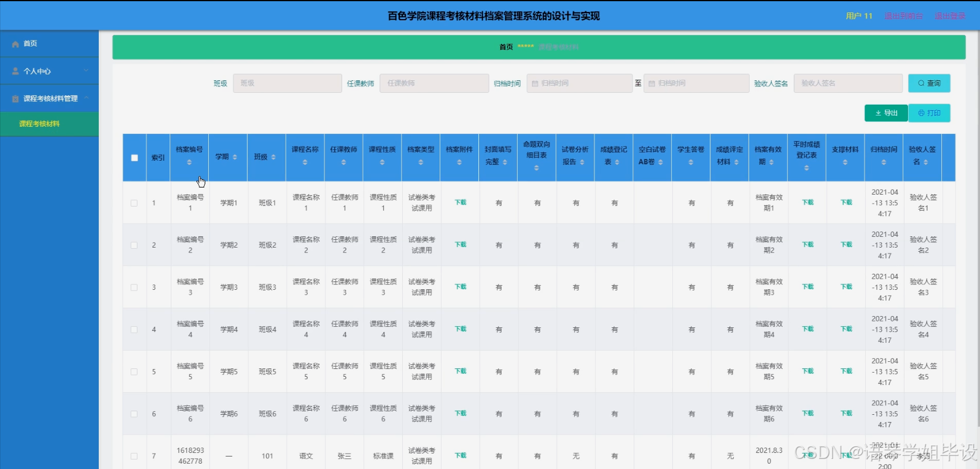
Task: Sort table by 档案编号 column
Action: tap(189, 162)
